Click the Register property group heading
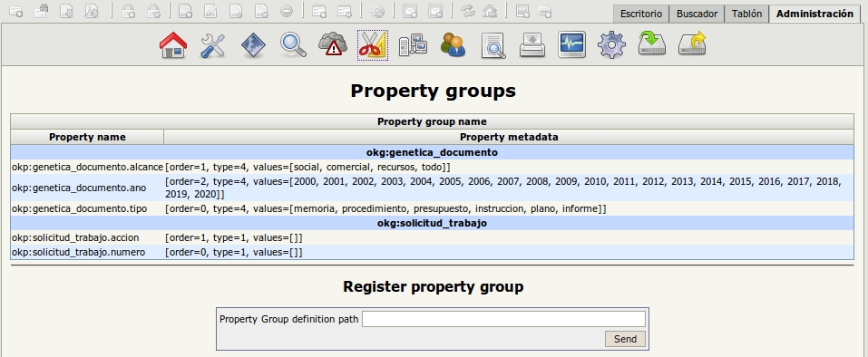Viewport: 868px width, 357px height. pos(434,287)
